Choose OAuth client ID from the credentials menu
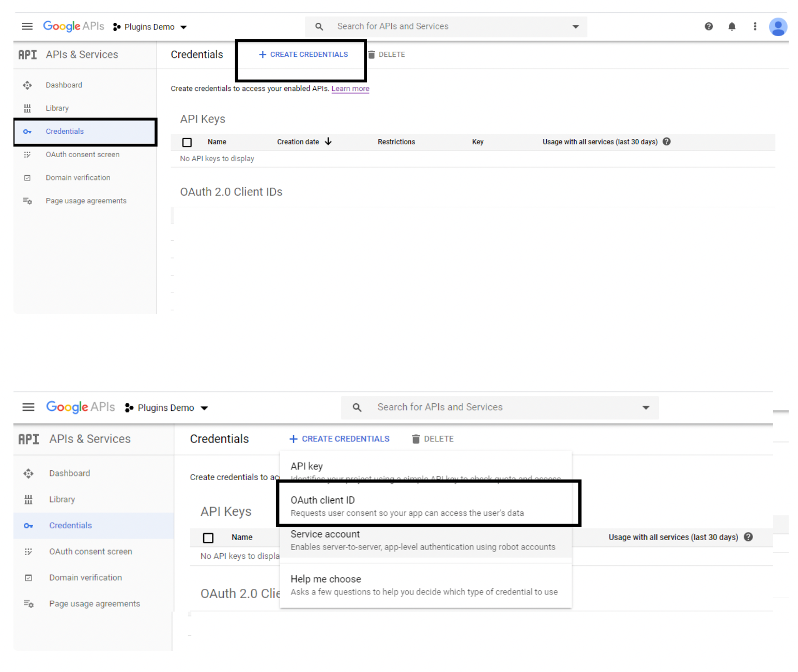Viewport: 798px width, 672px height. click(323, 500)
